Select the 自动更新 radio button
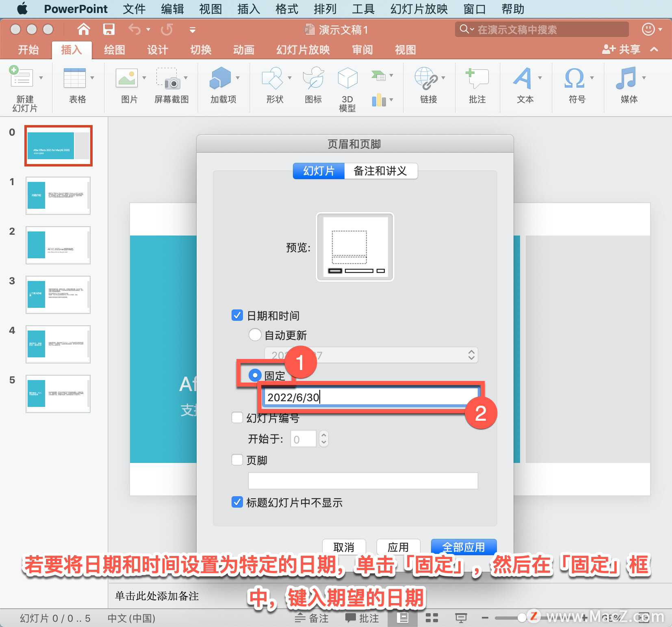Viewport: 672px width, 627px height. [255, 335]
